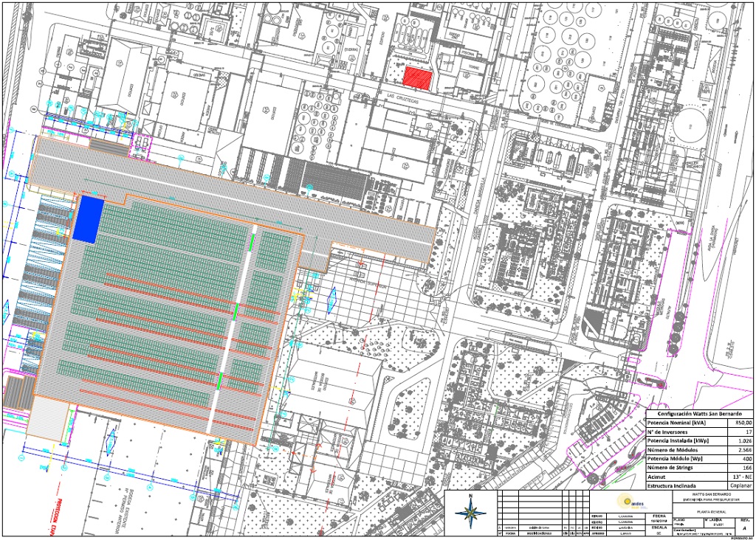The height and width of the screenshot is (540, 756).
Task: Select the 'Número de Módulos' label cell
Action: tap(687, 450)
